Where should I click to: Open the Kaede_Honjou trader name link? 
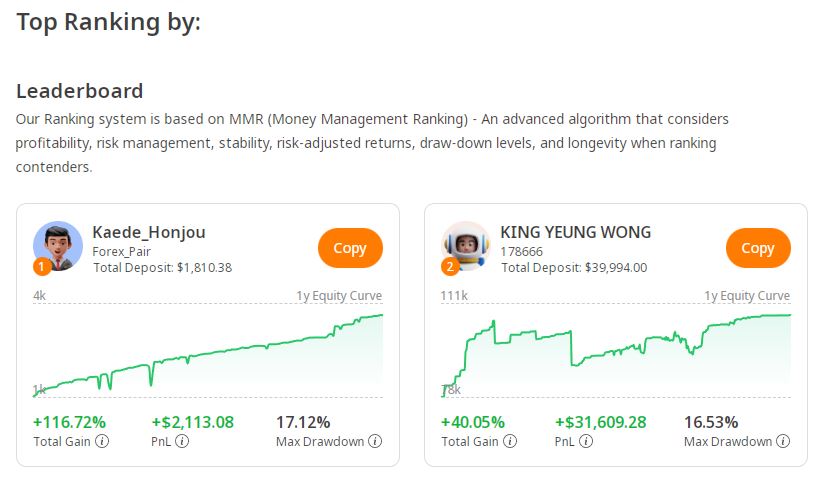coord(149,232)
